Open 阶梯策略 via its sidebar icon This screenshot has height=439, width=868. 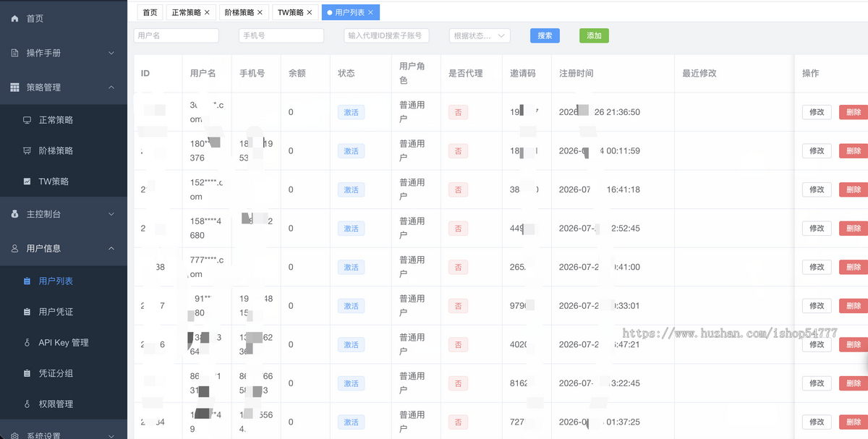pos(27,150)
